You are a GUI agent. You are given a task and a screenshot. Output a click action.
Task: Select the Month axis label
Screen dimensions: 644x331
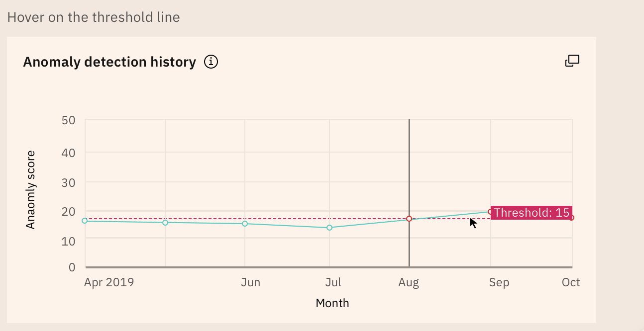pos(332,303)
